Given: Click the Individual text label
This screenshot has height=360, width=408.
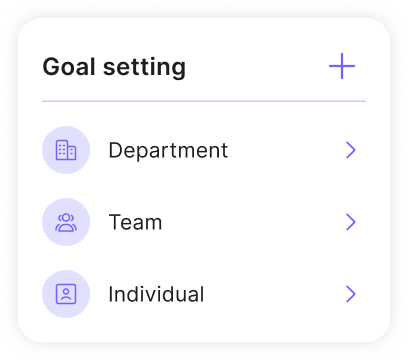Looking at the screenshot, I should pyautogui.click(x=156, y=294).
